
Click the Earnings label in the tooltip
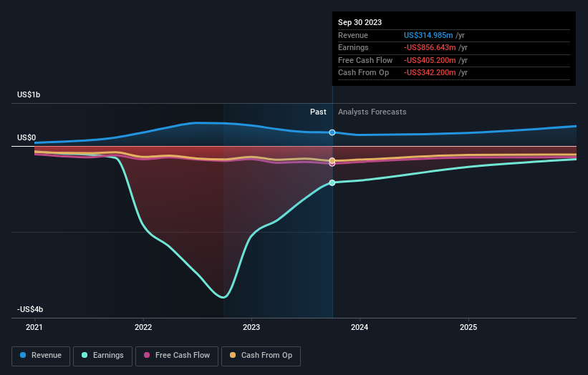pyautogui.click(x=353, y=47)
